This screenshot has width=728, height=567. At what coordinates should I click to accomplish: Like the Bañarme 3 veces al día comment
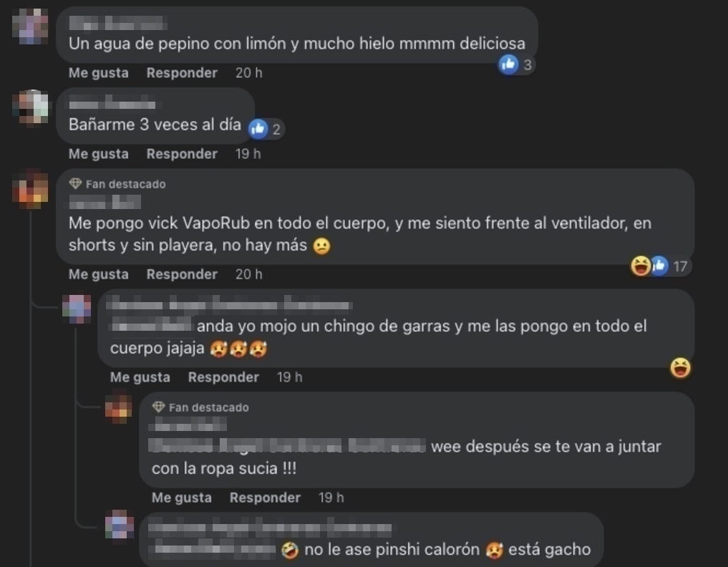tap(99, 154)
